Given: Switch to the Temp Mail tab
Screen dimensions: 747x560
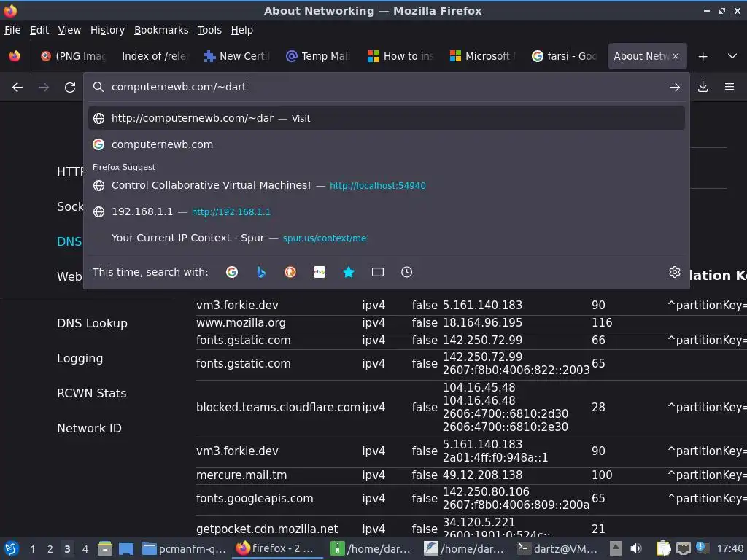Looking at the screenshot, I should [319, 56].
